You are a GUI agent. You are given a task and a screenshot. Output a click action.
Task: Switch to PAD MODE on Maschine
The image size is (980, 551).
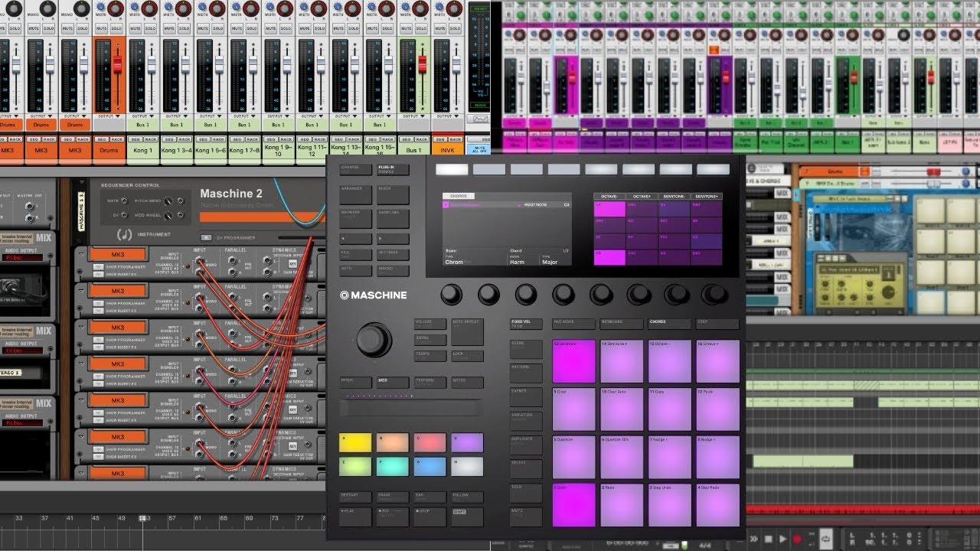tap(572, 324)
